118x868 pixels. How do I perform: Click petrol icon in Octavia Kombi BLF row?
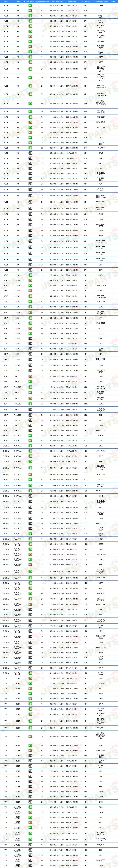[x=30, y=565]
